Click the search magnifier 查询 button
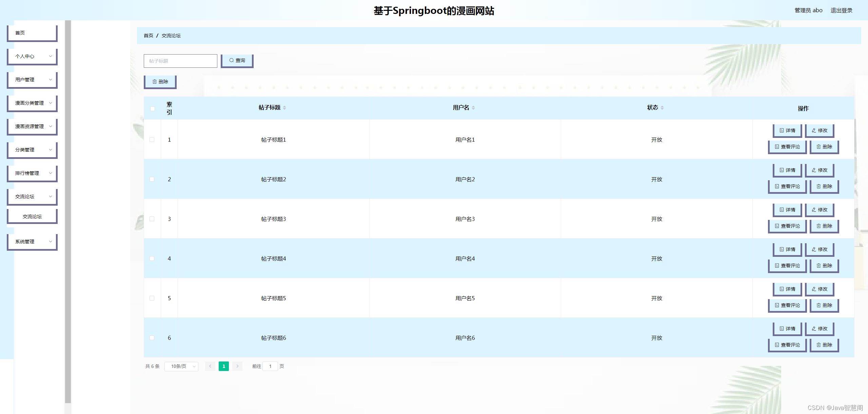868x414 pixels. [x=237, y=61]
